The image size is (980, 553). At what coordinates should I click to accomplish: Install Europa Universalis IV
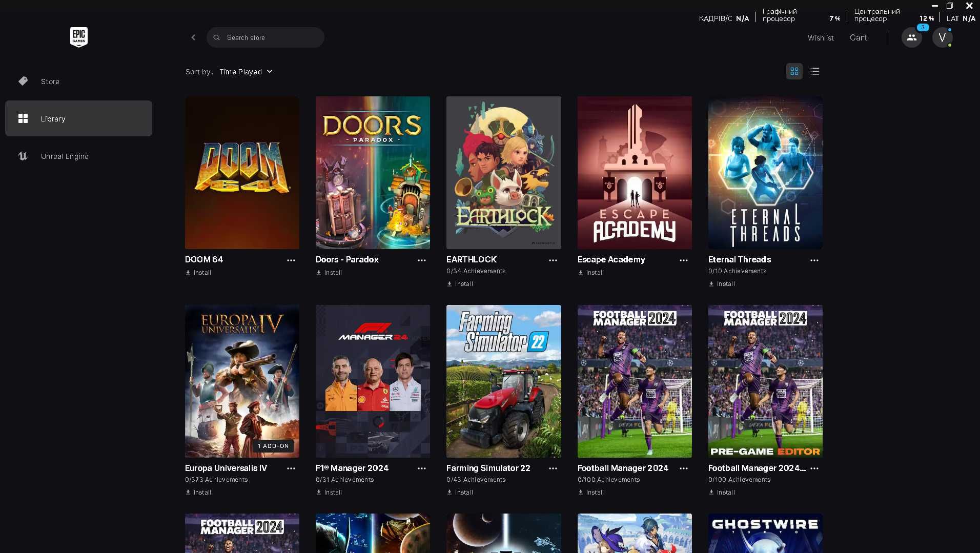[198, 493]
